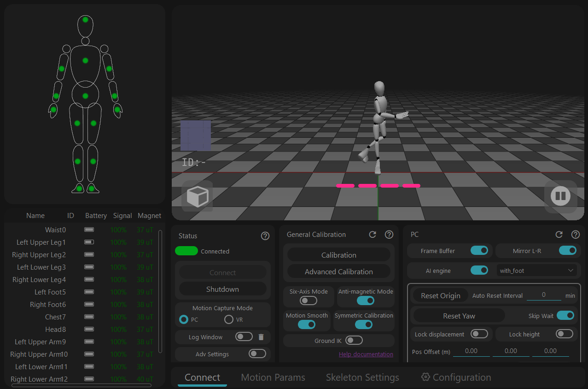Turn off Mirror L-R
Image resolution: width=588 pixels, height=389 pixels.
[x=568, y=251]
